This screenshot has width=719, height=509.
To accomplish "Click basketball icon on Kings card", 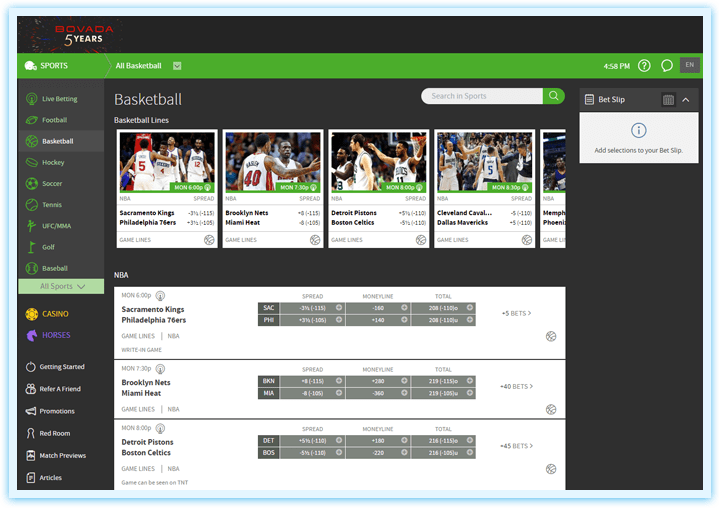I will click(209, 240).
